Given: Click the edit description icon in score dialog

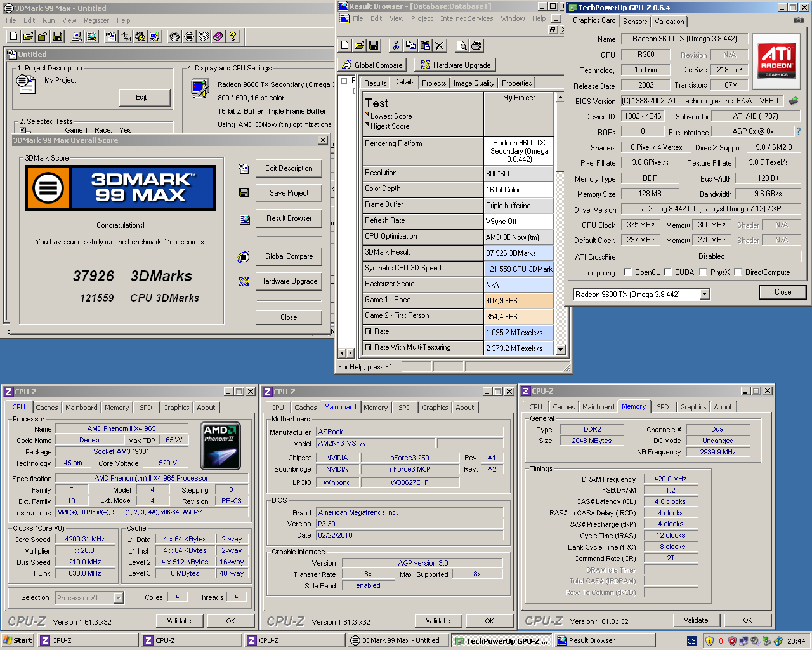Looking at the screenshot, I should [x=243, y=168].
